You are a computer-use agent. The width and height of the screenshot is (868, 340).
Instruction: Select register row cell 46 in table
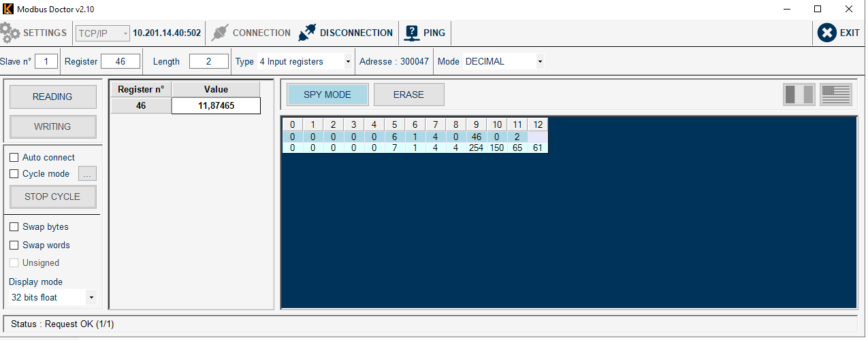141,105
